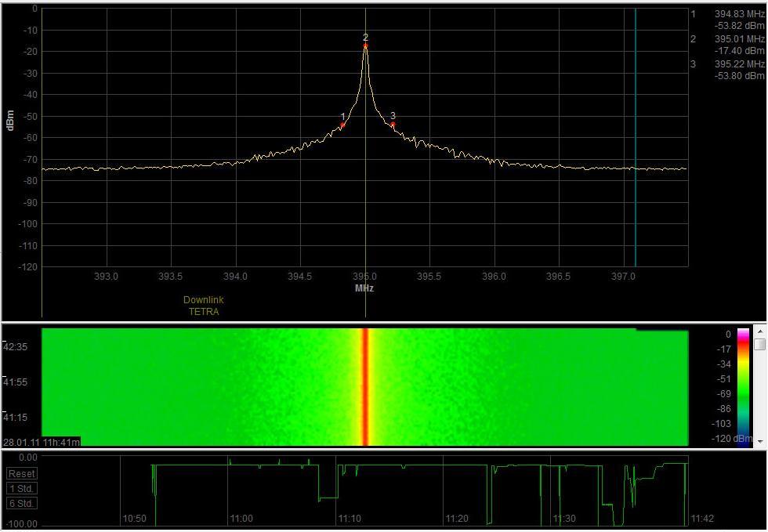The width and height of the screenshot is (768, 532).
Task: Click the waterfall scrollbar thumb
Action: pos(760,344)
